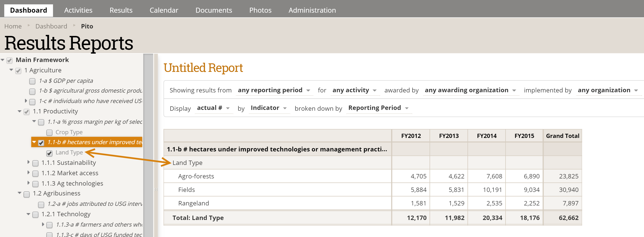Expand the 1-c individuals indicator arrow
Screen dimensions: 644x237
point(26,101)
